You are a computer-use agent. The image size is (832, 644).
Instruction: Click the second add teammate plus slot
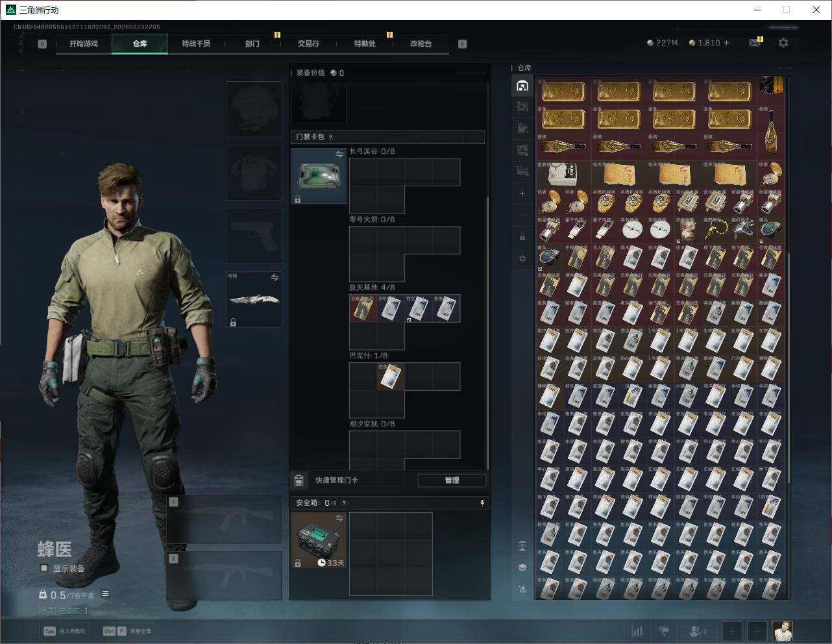[757, 631]
